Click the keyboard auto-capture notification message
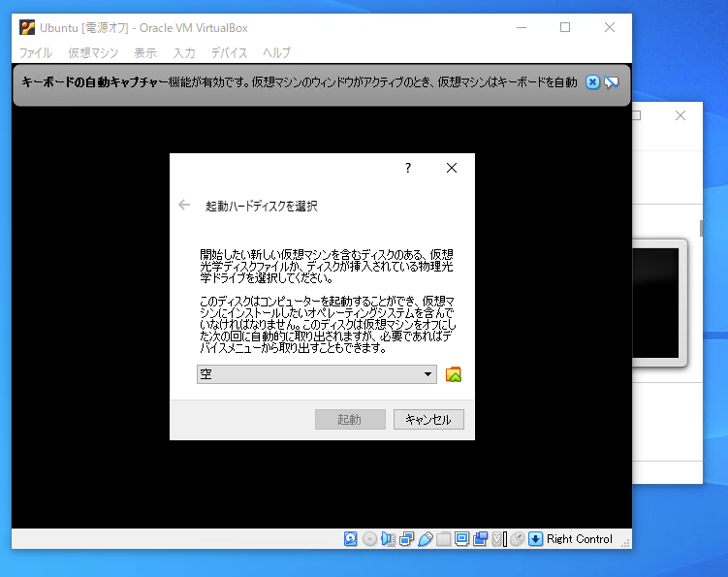 (x=300, y=82)
